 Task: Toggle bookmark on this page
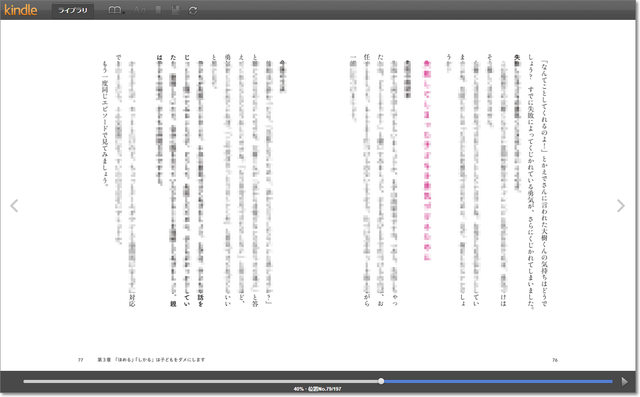158,11
